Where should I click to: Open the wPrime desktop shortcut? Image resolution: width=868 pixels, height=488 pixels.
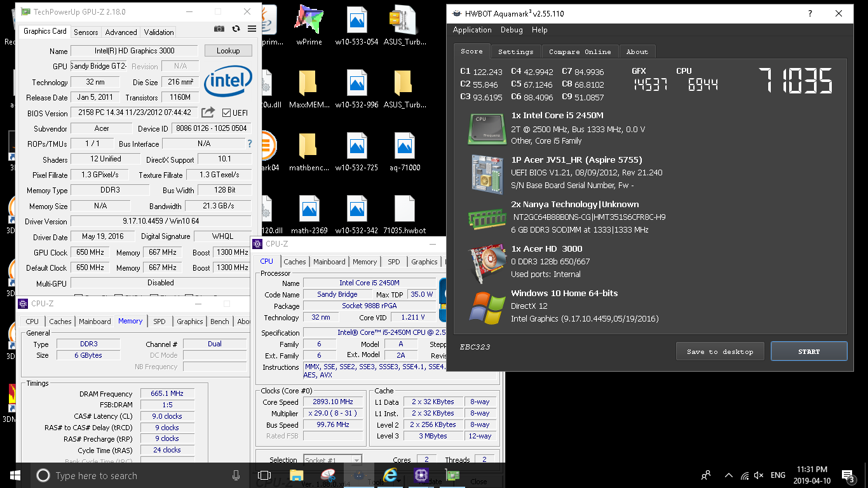click(309, 25)
